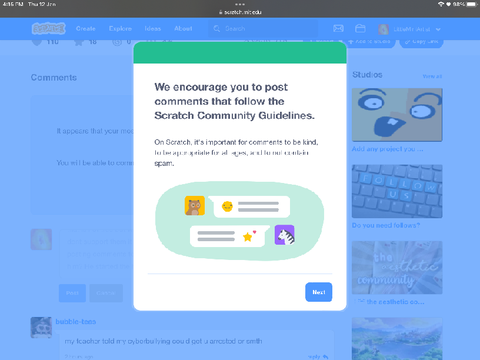Click the Comments heading
Viewport: 480px width, 360px height.
pos(54,78)
